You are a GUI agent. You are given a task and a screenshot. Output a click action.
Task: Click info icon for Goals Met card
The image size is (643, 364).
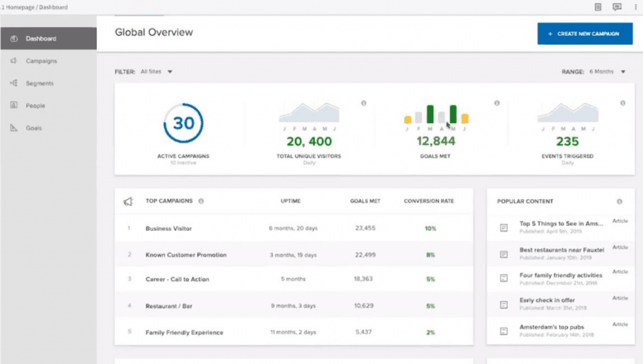[497, 103]
